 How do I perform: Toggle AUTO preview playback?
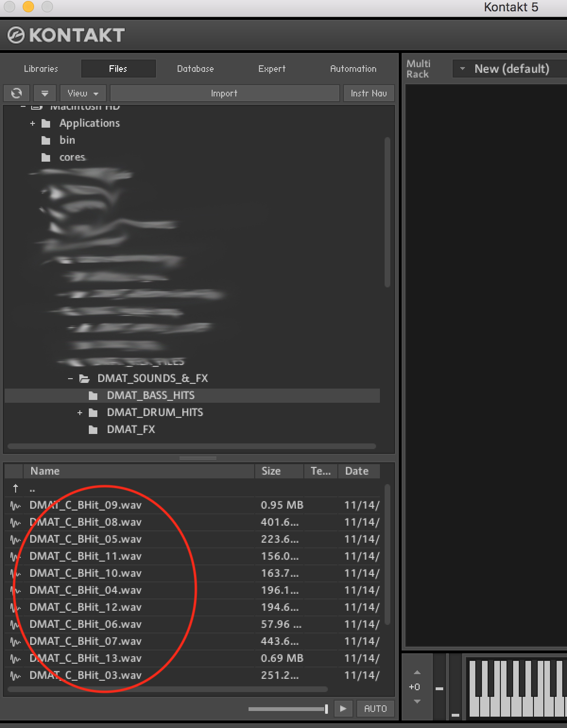tap(376, 709)
